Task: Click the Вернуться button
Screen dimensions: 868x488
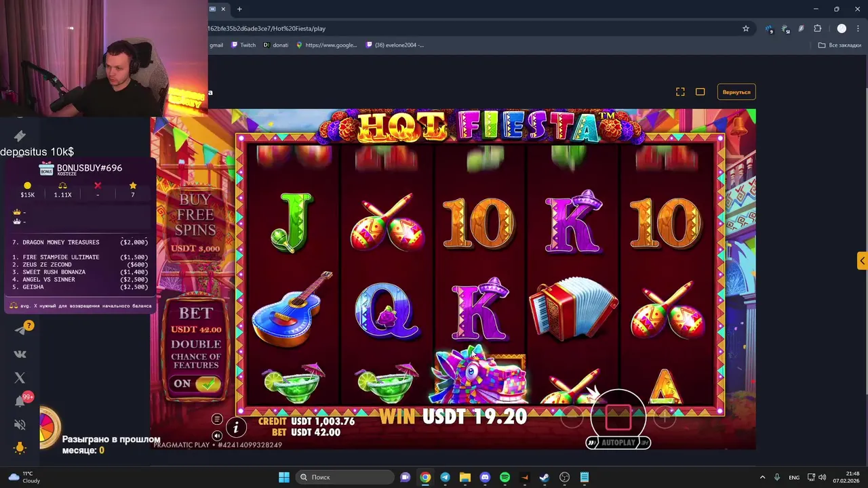Action: [x=736, y=91]
